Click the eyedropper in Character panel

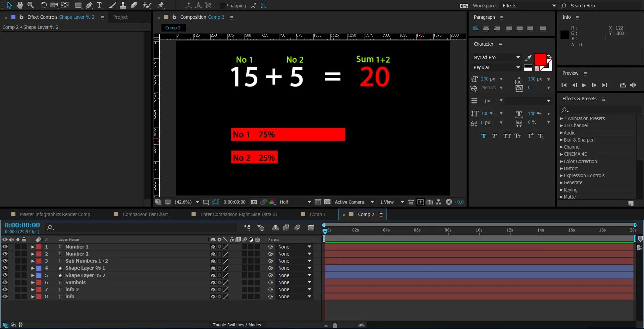pos(528,58)
